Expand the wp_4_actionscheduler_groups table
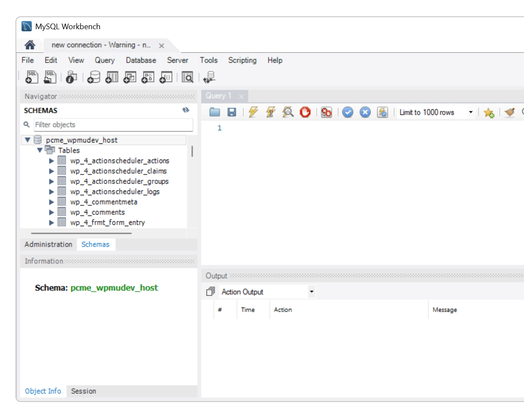Viewport: 524px width, 420px height. [52, 181]
